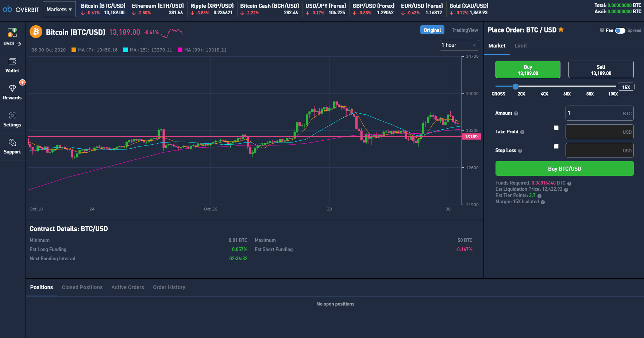Select Bitcoin (BTC/USD) in the ticker bar
Image resolution: width=644 pixels, height=338 pixels.
(x=103, y=9)
